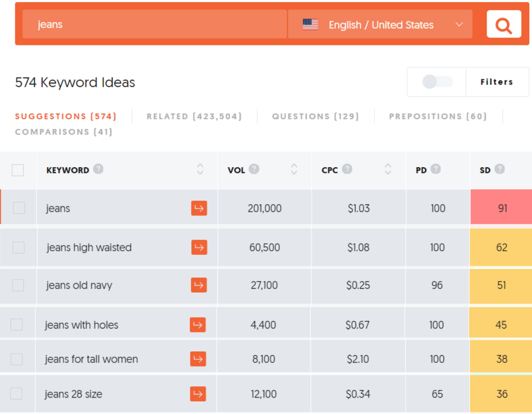Open the QUESTIONS tab

click(x=316, y=116)
